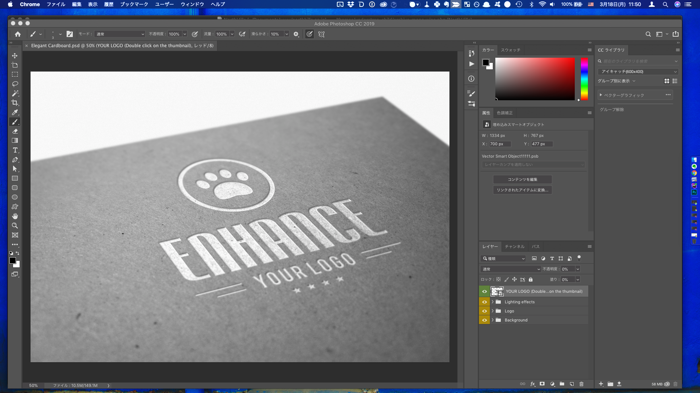Select the Hand tool
Viewport: 700px width, 393px height.
point(15,216)
